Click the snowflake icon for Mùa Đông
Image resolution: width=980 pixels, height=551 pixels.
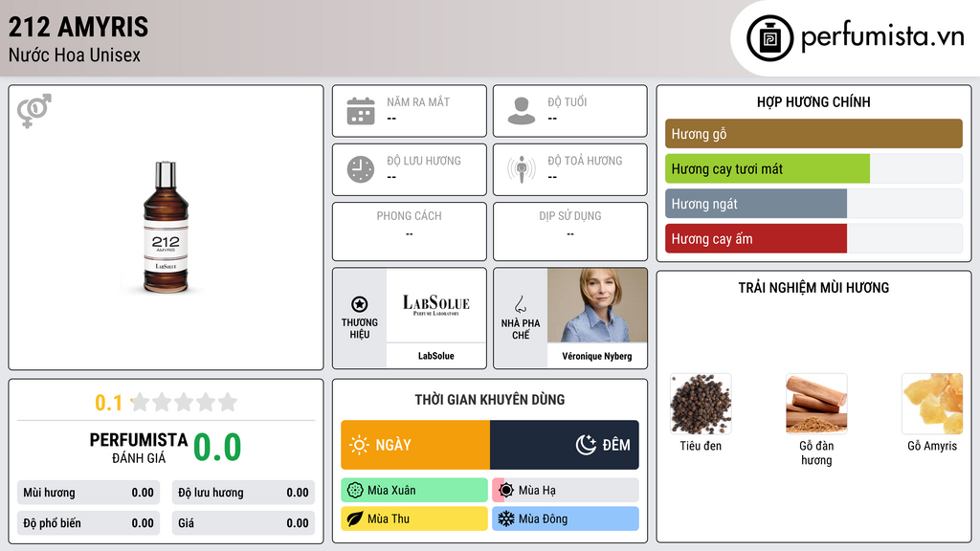click(506, 519)
